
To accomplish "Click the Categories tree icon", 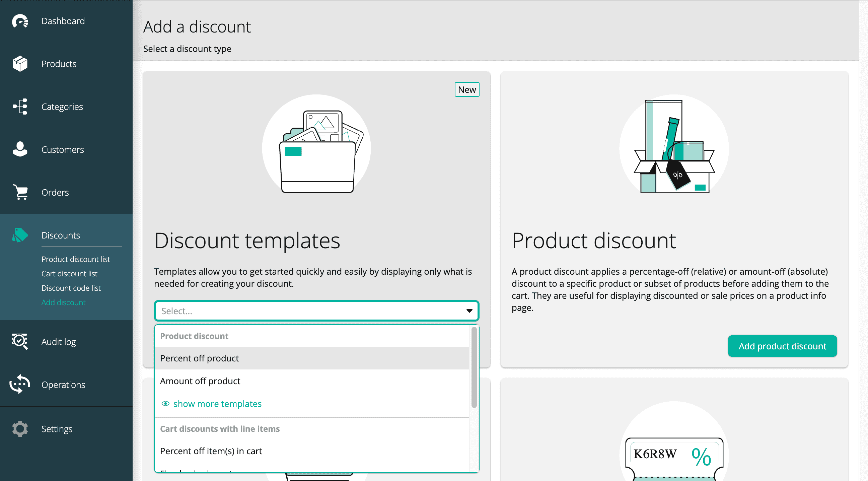I will (20, 107).
